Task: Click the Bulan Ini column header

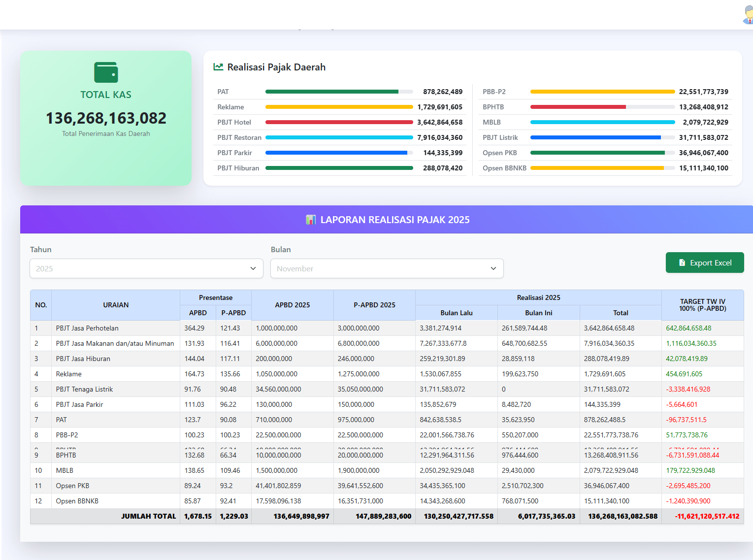Action: click(538, 313)
